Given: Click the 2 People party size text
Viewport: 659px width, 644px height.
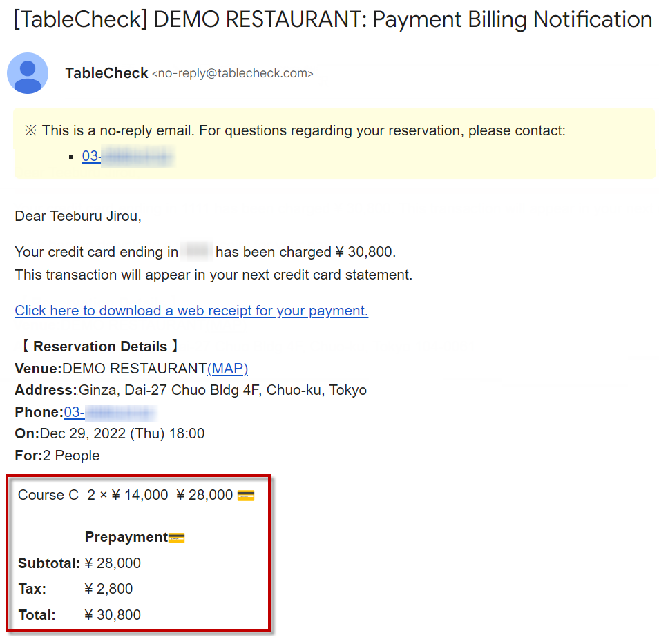Looking at the screenshot, I should pos(71,456).
